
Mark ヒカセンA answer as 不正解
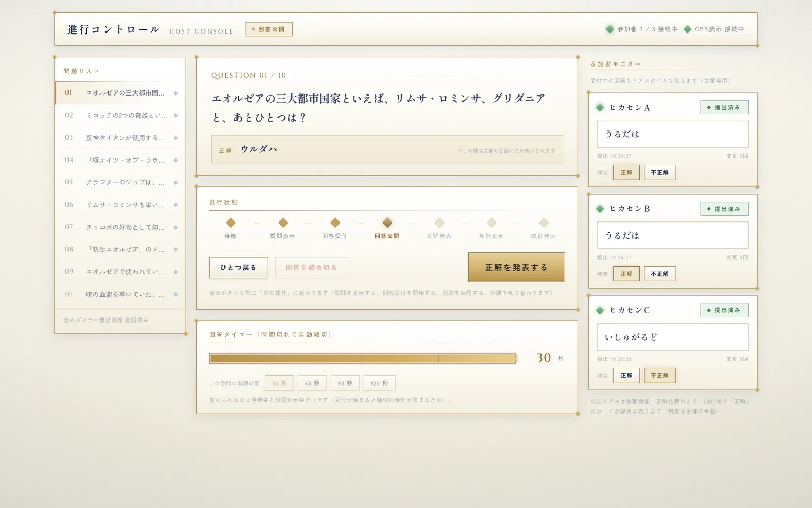coord(660,172)
